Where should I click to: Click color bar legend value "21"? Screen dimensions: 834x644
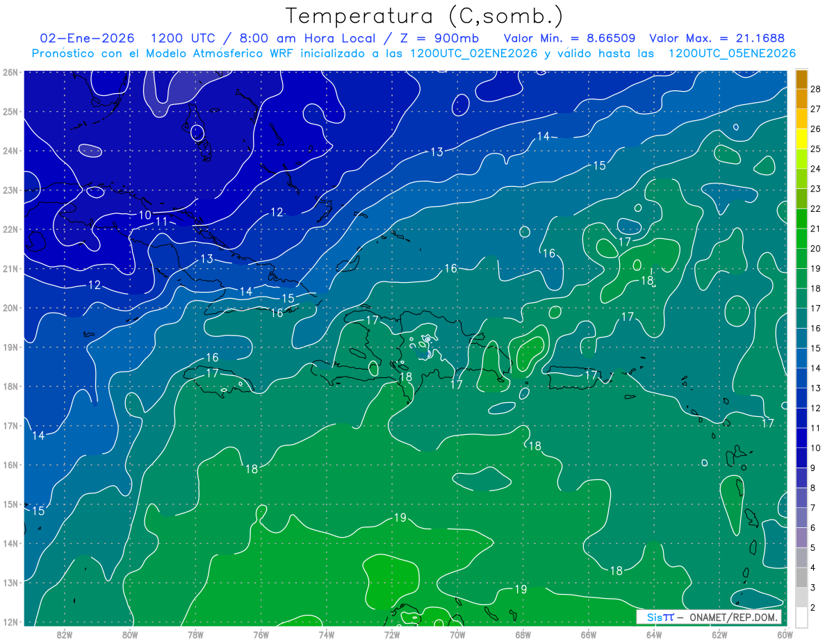click(x=816, y=228)
